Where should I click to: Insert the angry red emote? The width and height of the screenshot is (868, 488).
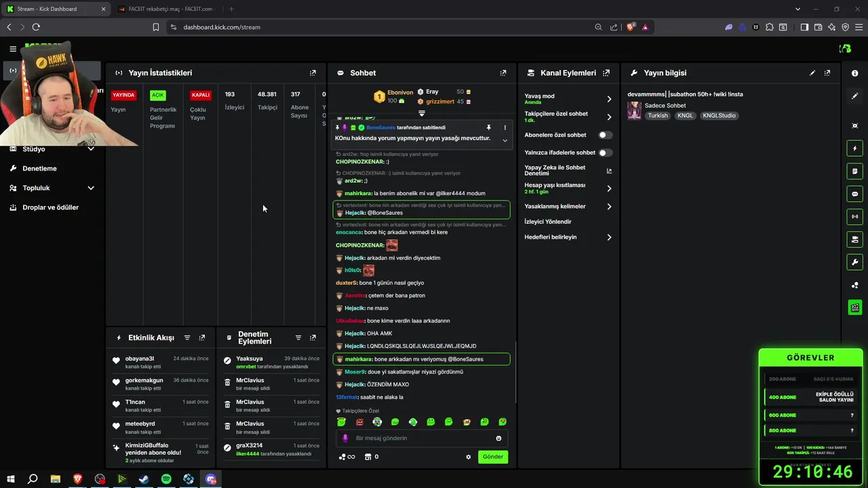click(359, 422)
